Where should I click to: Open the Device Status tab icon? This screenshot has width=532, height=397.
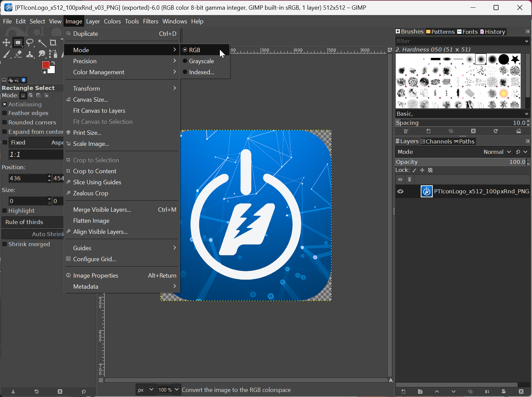11,80
